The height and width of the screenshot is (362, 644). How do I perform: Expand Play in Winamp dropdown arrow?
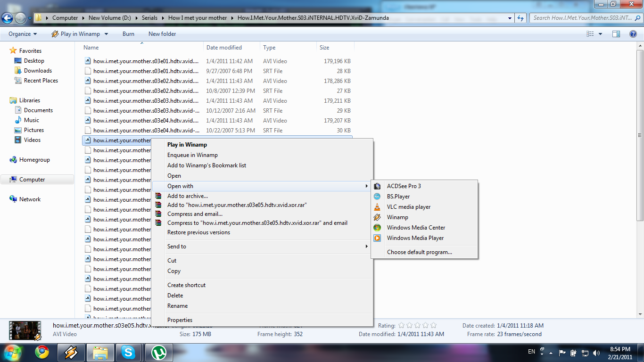[106, 34]
